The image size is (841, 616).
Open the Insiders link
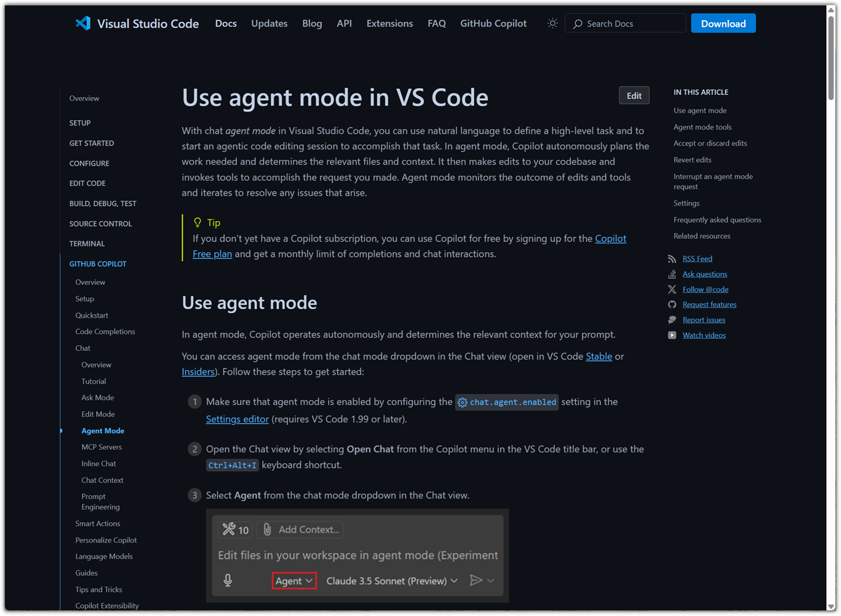198,372
